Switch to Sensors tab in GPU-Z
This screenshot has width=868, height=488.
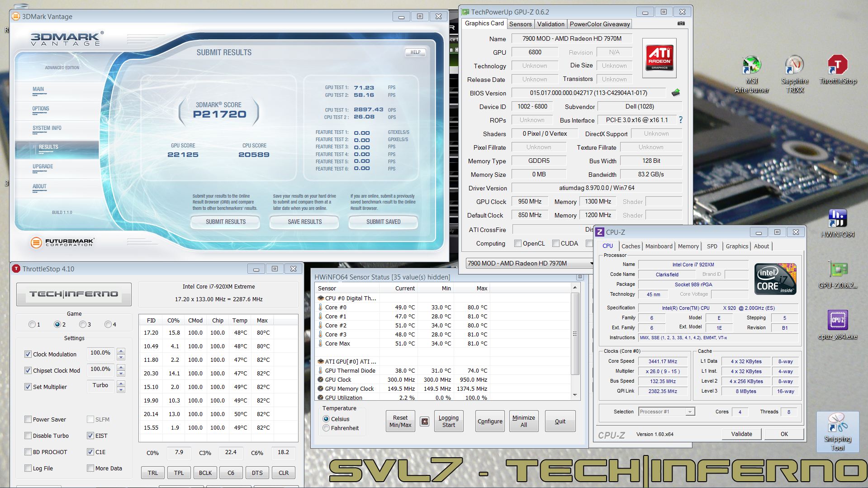(x=520, y=24)
